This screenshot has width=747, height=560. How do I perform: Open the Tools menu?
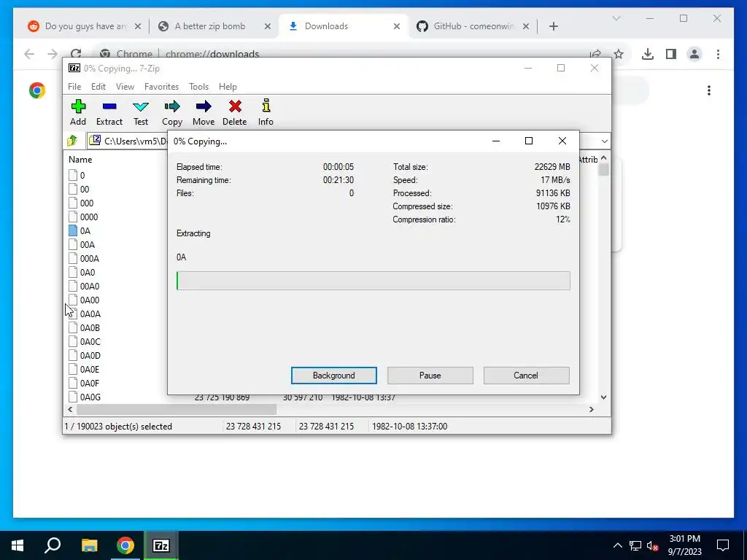pos(198,87)
